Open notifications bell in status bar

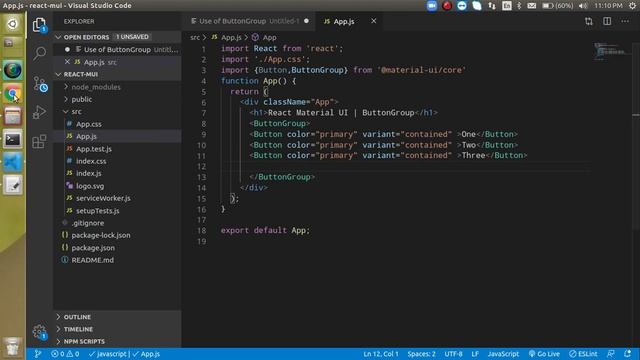627,354
